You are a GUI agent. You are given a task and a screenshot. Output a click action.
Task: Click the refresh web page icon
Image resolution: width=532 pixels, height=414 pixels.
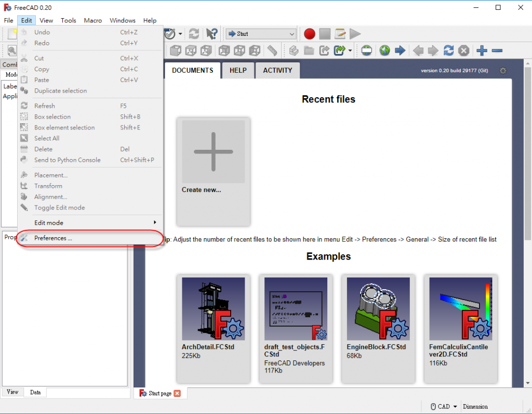pos(448,50)
